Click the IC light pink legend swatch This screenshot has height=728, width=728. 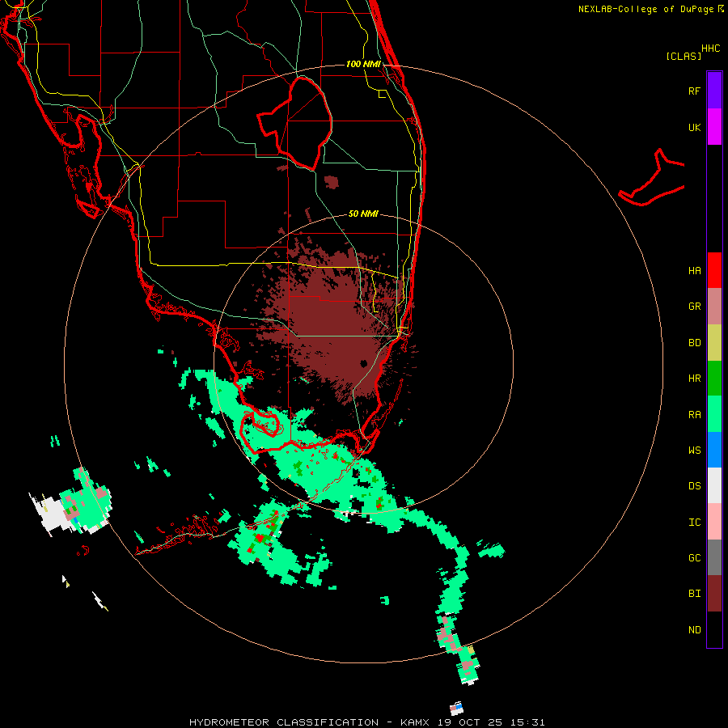click(x=714, y=522)
